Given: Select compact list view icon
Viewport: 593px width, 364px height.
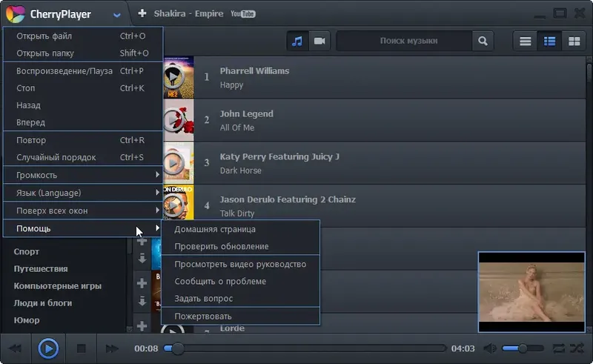Looking at the screenshot, I should (x=525, y=41).
